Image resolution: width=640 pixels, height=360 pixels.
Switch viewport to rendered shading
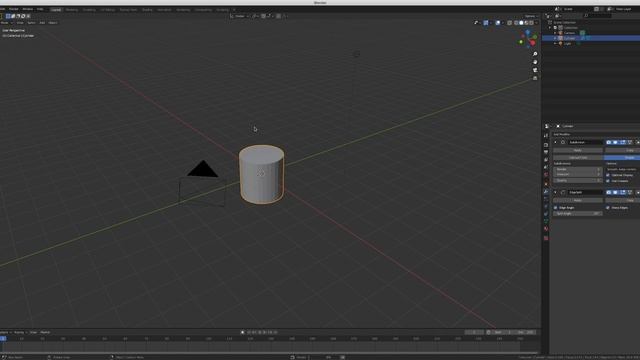pyautogui.click(x=531, y=23)
